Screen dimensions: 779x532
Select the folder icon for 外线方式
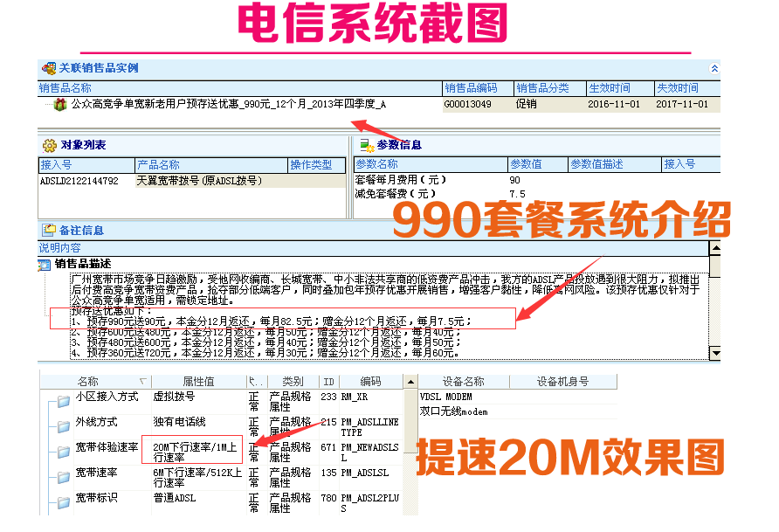(63, 426)
